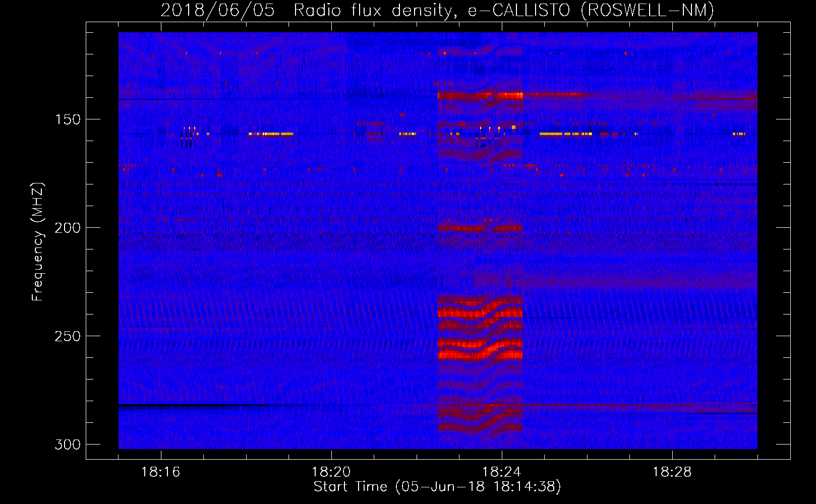Click the red burst band near 200 MHz
The width and height of the screenshot is (816, 504).
pyautogui.click(x=480, y=228)
